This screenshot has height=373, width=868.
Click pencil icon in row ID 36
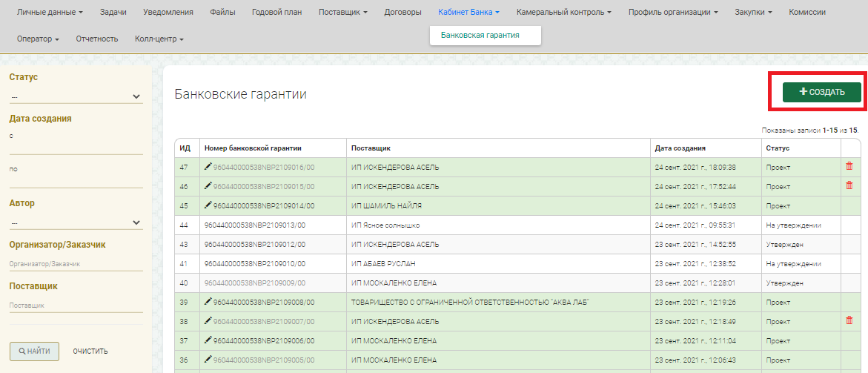[208, 360]
